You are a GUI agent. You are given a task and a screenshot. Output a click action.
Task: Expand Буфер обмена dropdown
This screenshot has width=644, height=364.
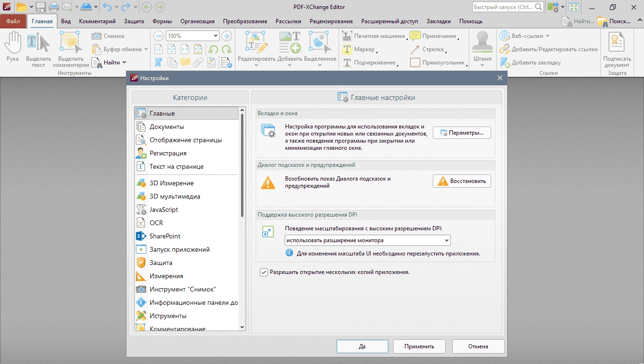pyautogui.click(x=146, y=49)
